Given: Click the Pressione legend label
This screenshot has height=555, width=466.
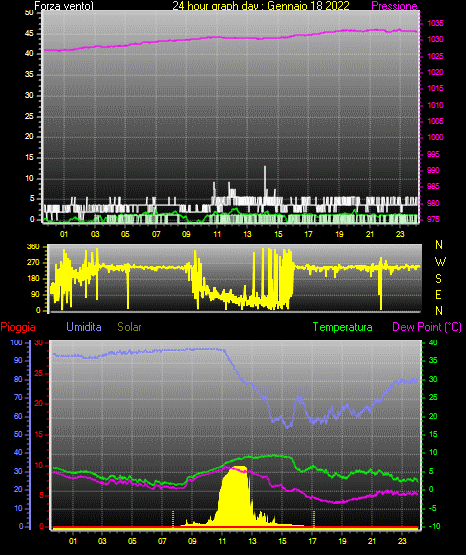Looking at the screenshot, I should tap(394, 6).
